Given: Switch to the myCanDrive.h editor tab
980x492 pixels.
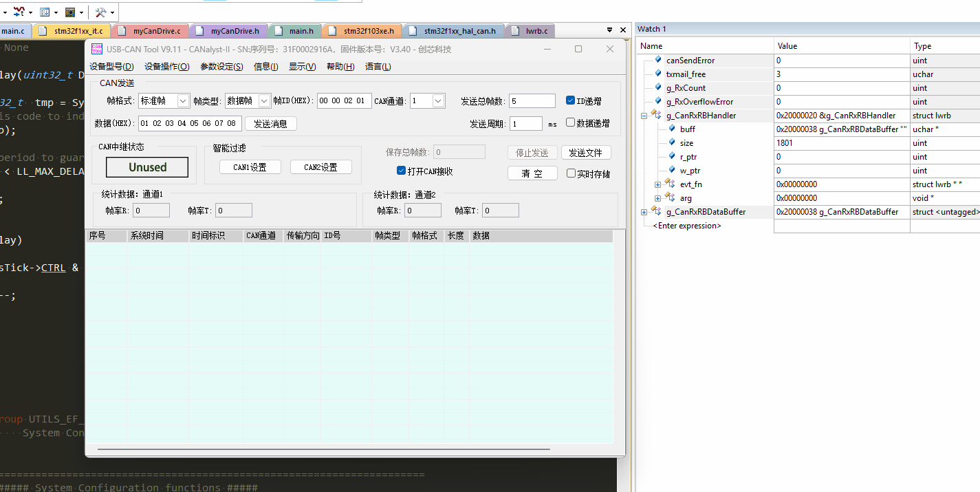Looking at the screenshot, I should point(228,31).
